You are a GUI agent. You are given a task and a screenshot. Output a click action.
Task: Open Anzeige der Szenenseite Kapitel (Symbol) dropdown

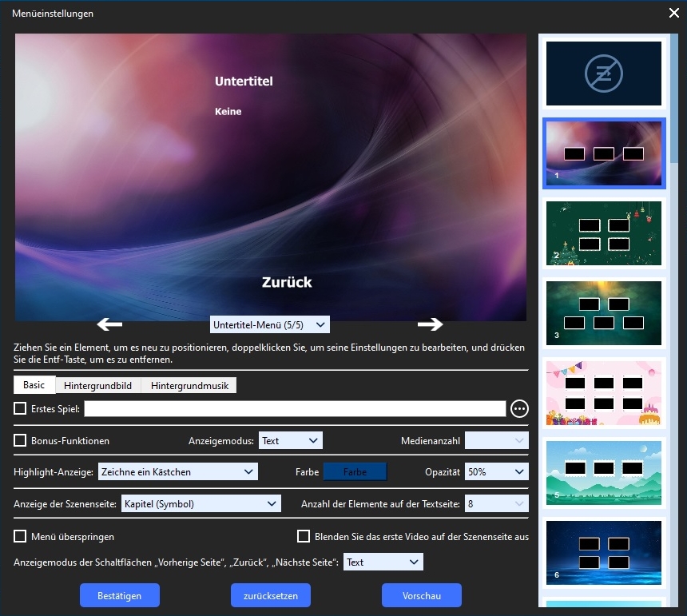coord(201,504)
